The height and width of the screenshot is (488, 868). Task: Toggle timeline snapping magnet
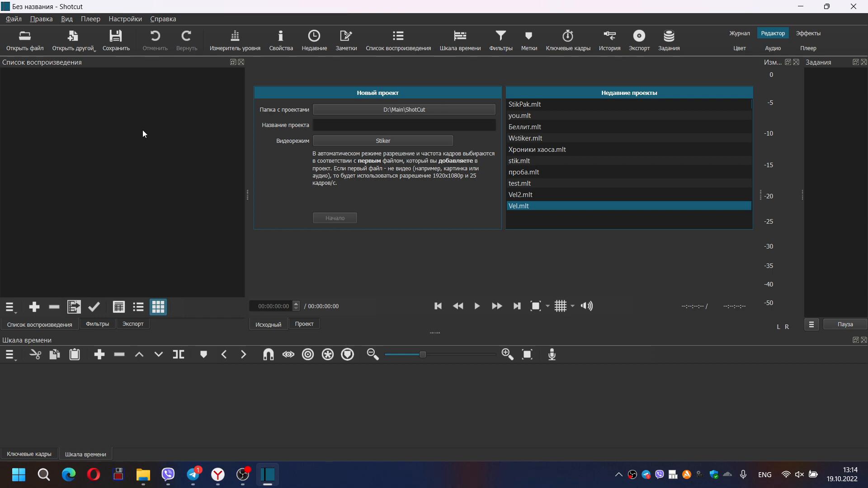tap(268, 355)
